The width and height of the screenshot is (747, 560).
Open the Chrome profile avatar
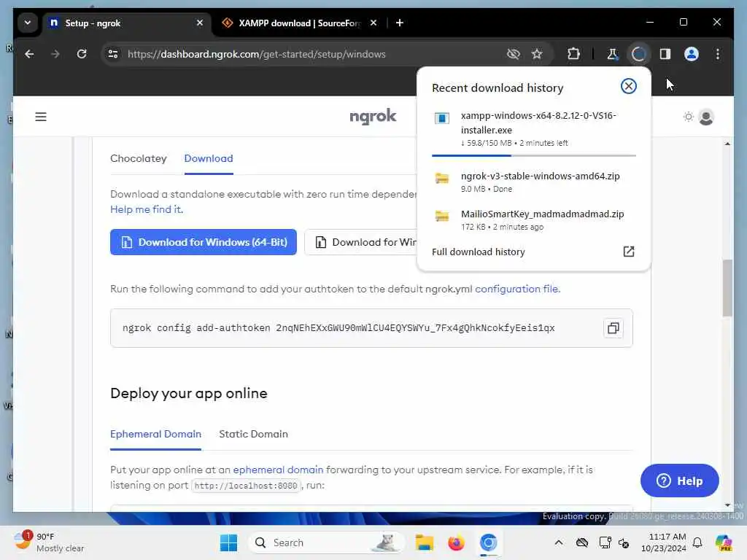tap(692, 54)
